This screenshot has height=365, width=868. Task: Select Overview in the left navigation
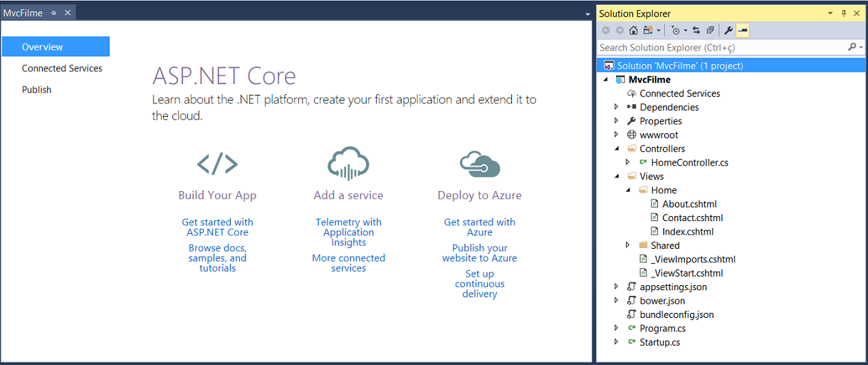click(x=56, y=47)
